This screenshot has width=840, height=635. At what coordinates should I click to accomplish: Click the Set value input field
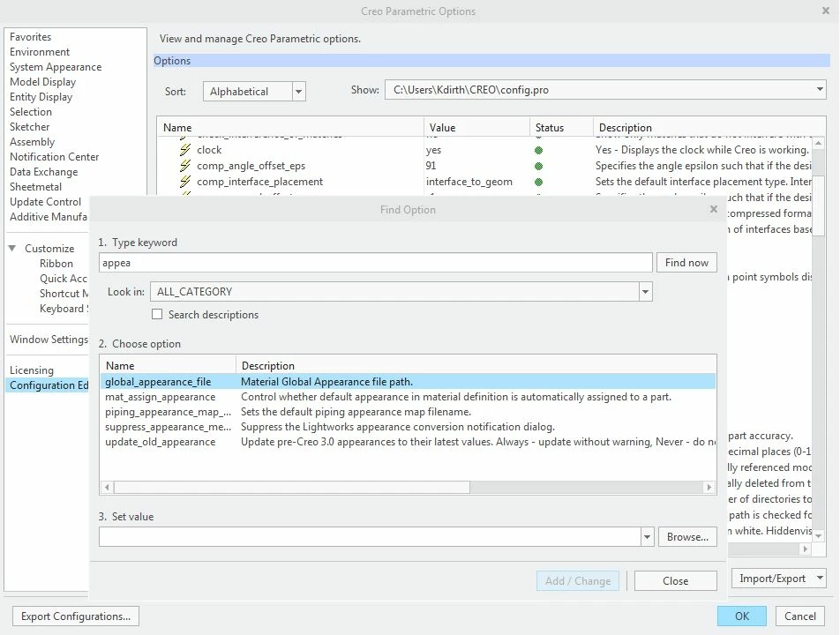coord(370,536)
